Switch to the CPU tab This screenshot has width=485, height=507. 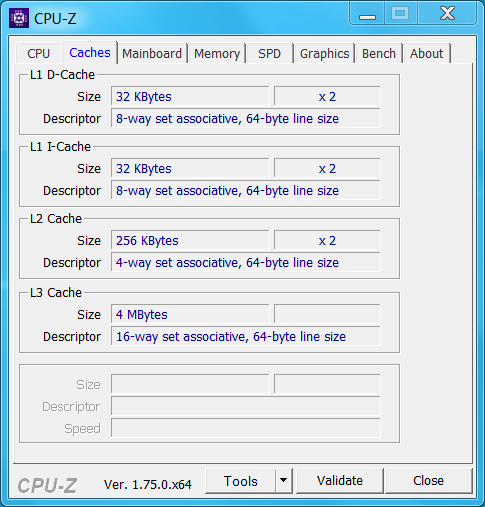pyautogui.click(x=38, y=53)
